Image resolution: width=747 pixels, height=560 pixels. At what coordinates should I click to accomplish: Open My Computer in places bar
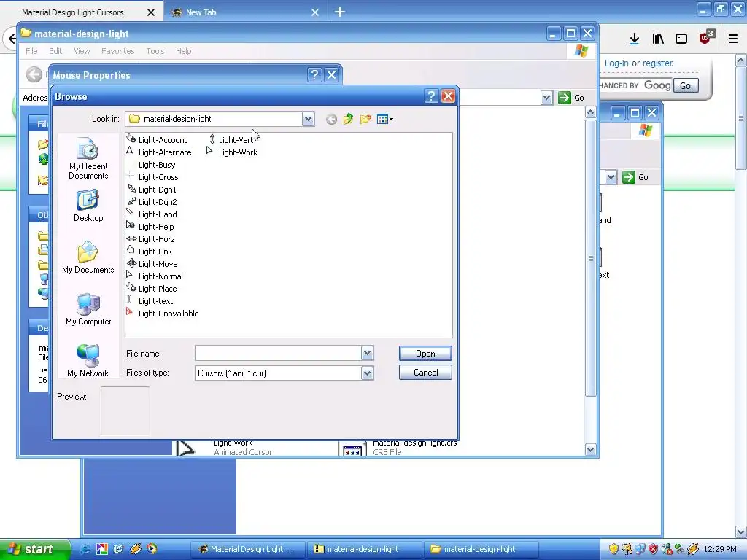pyautogui.click(x=88, y=309)
